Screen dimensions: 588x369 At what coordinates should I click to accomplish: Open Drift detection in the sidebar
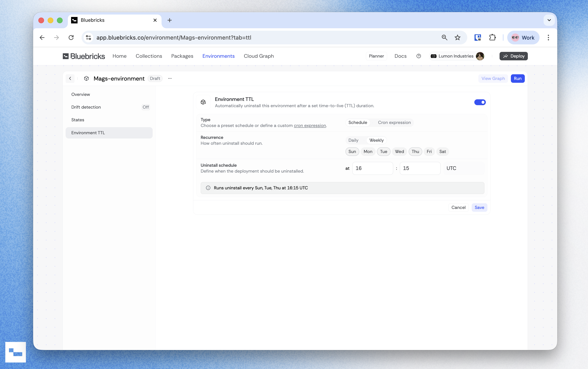86,107
